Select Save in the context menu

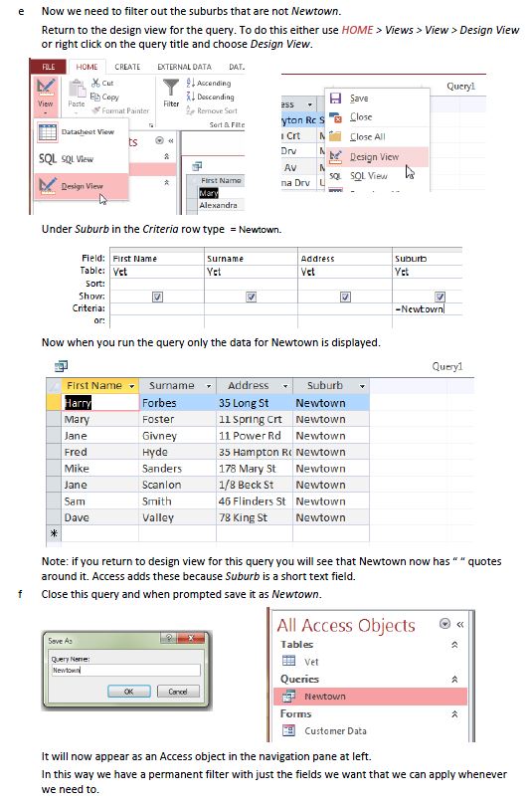[377, 99]
